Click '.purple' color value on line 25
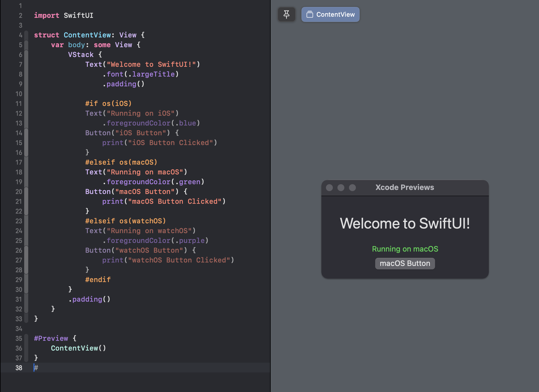This screenshot has width=539, height=392. [190, 241]
